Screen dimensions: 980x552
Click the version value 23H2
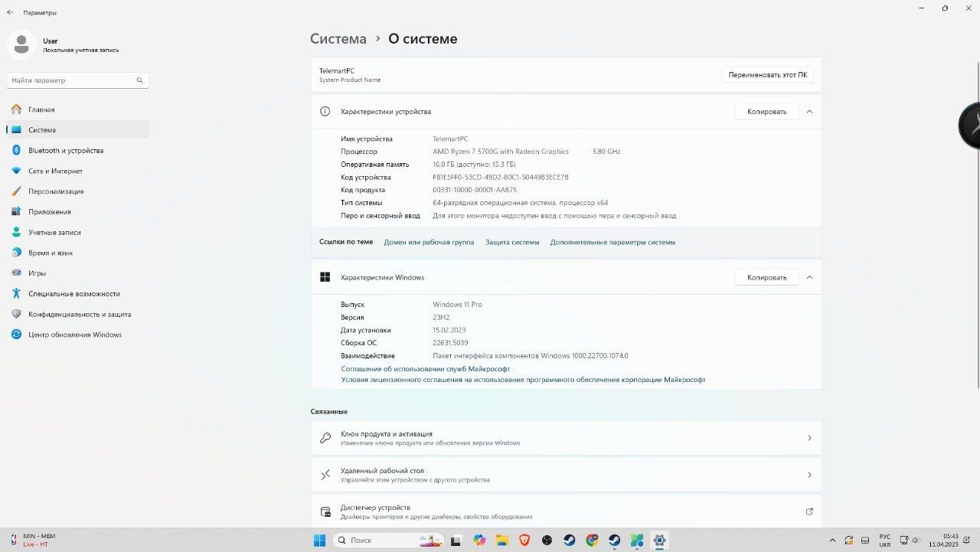441,317
